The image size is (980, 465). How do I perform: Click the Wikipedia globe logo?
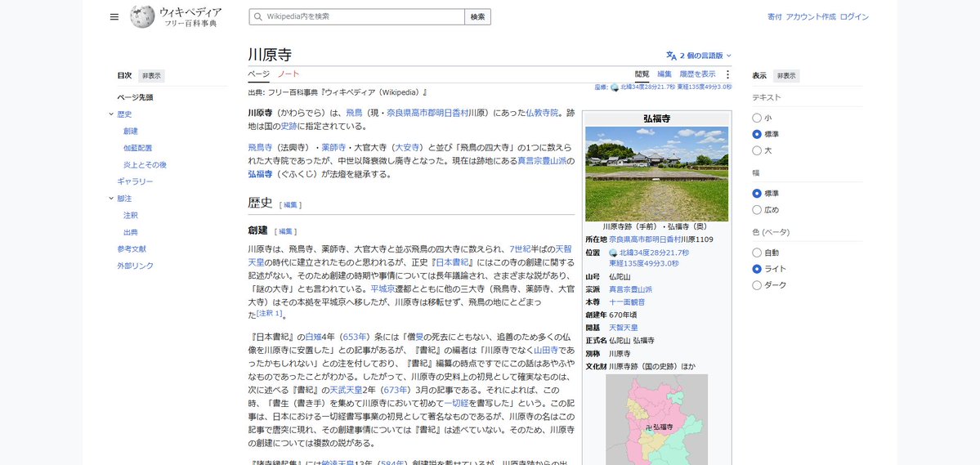pyautogui.click(x=142, y=17)
